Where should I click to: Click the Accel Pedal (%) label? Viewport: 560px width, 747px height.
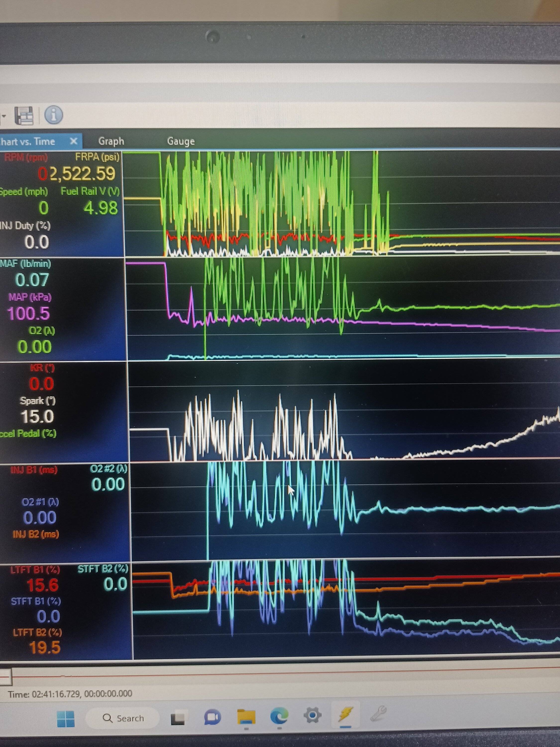(x=28, y=433)
